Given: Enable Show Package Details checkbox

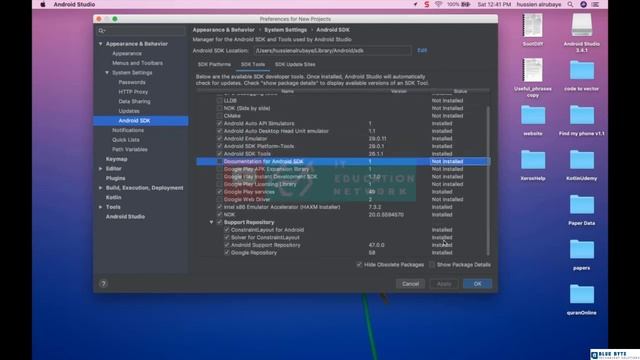Looking at the screenshot, I should click(432, 264).
